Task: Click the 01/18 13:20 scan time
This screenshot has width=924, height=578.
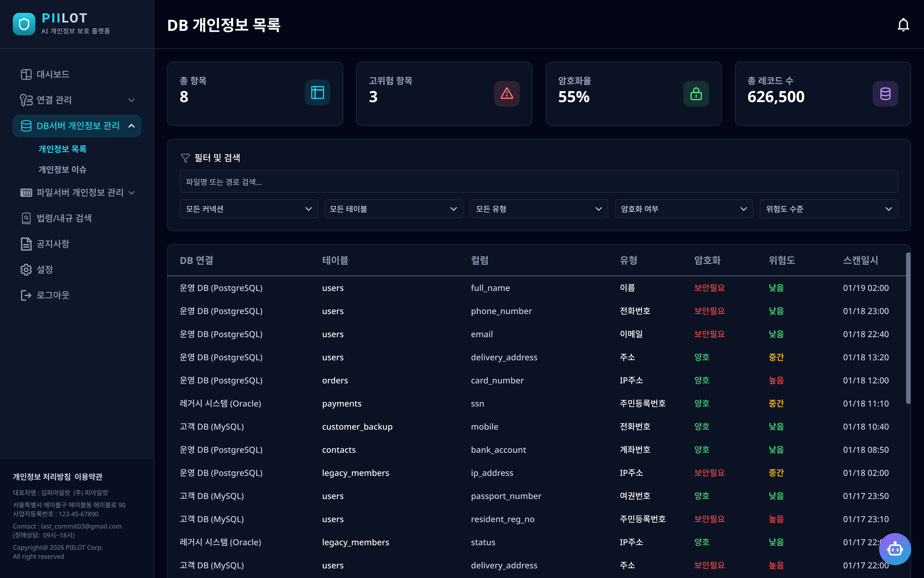Action: tap(866, 357)
